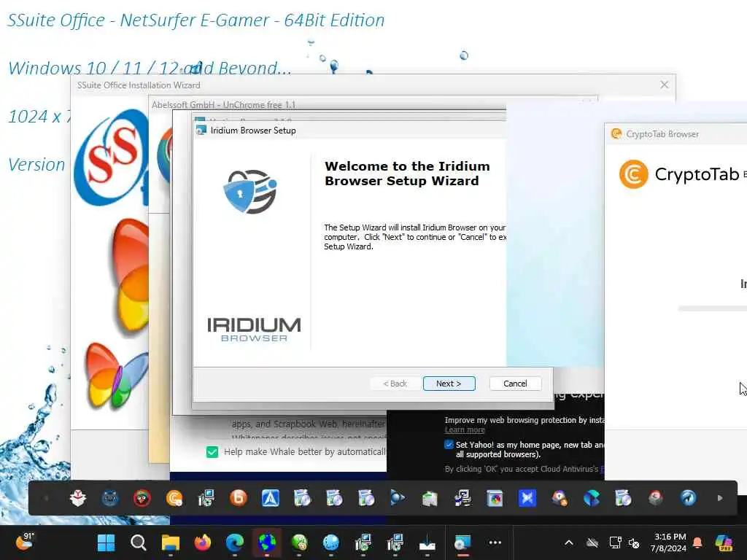Show previous dock items with left arrow
The image size is (747, 560).
click(46, 498)
